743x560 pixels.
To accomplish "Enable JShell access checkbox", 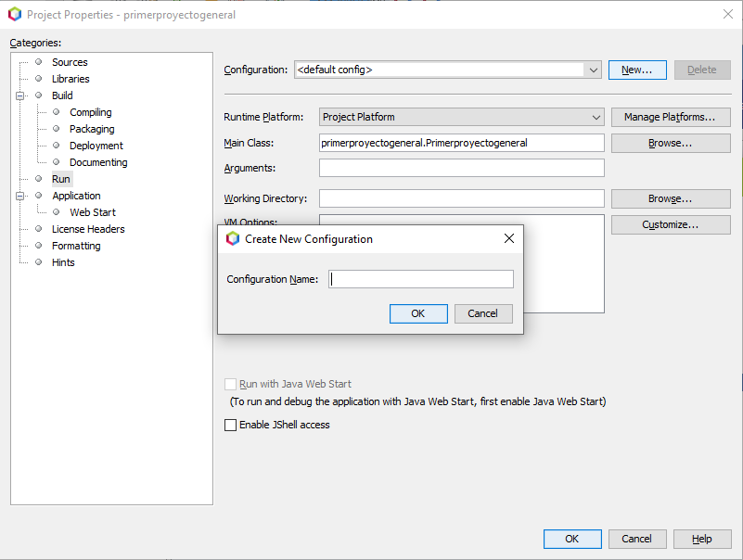I will 231,426.
